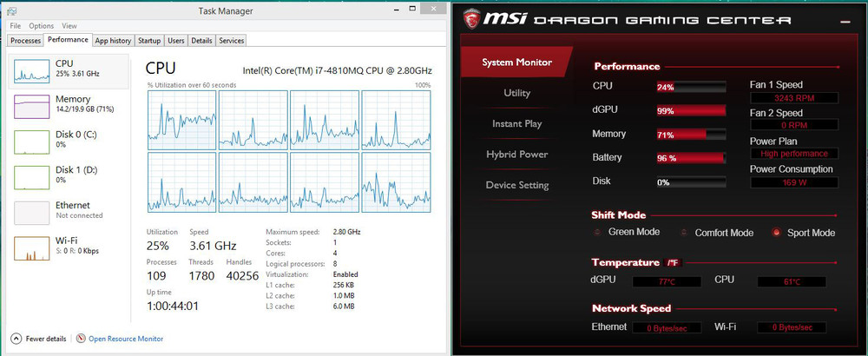Click the MSI dragon shield logo
This screenshot has width=868, height=356.
tap(471, 19)
